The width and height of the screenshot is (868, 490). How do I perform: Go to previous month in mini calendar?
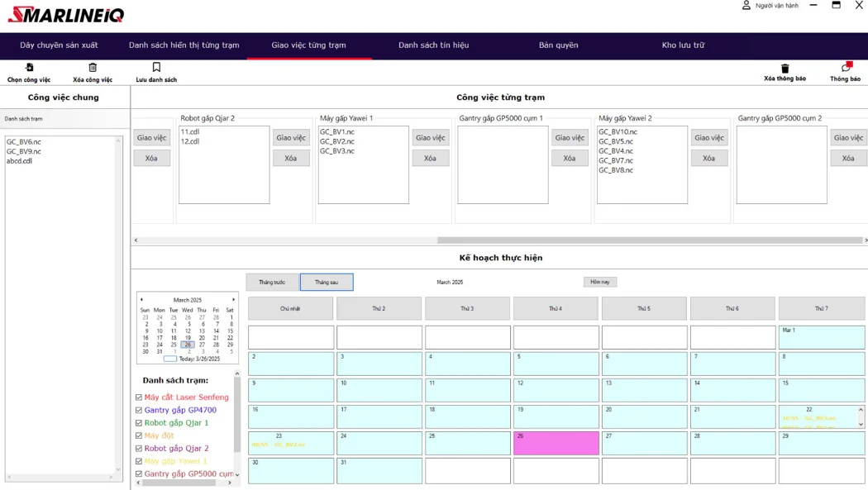tap(141, 300)
